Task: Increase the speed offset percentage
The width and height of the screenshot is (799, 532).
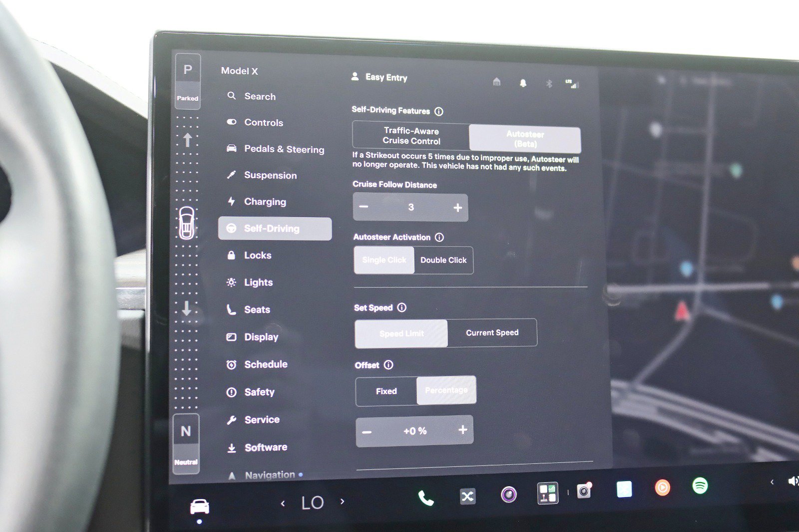Action: pos(463,430)
